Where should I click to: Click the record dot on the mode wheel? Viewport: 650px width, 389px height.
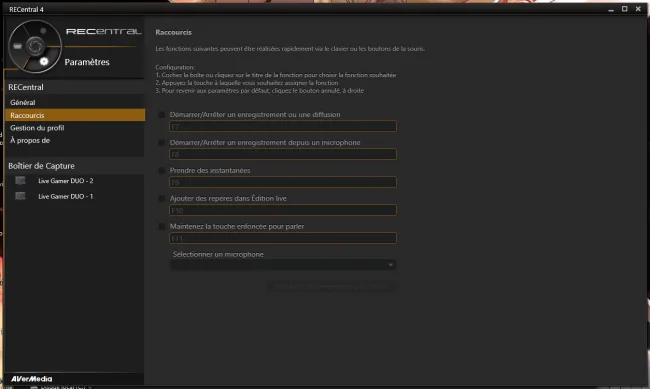(43, 31)
